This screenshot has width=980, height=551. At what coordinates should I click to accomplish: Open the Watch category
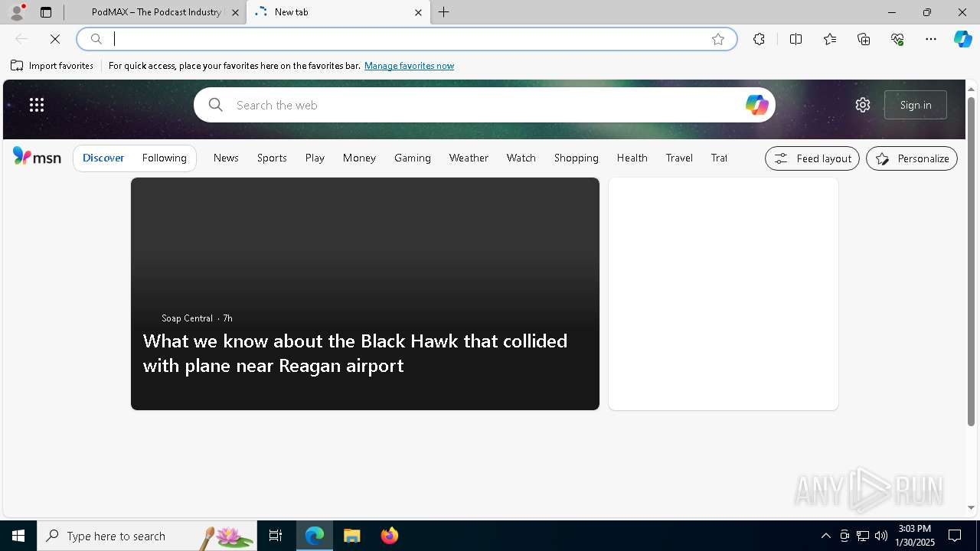pyautogui.click(x=521, y=158)
